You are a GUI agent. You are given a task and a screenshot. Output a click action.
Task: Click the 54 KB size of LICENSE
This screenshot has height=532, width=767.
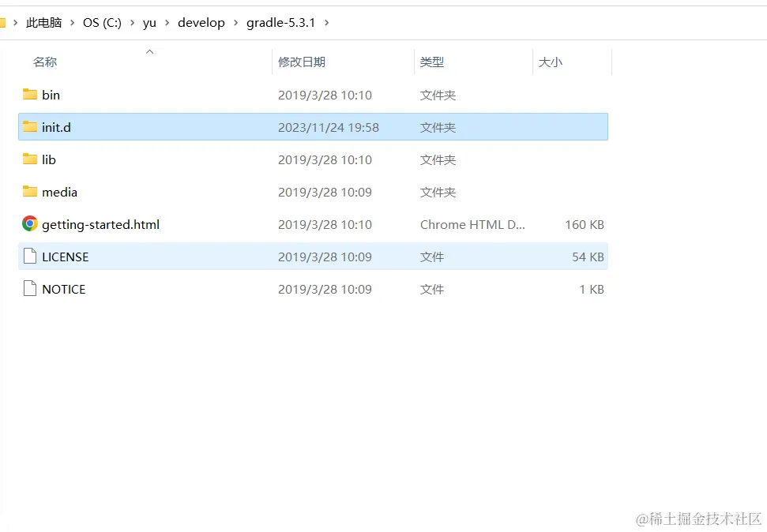pyautogui.click(x=588, y=257)
